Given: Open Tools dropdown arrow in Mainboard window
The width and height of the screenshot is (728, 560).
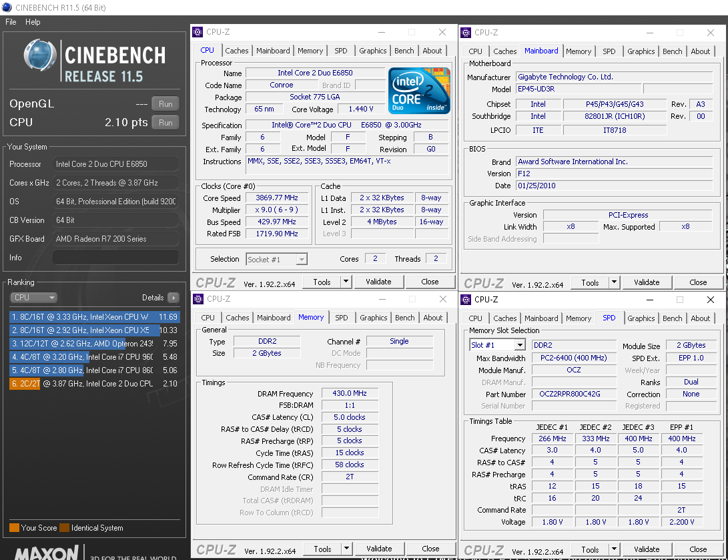Looking at the screenshot, I should (615, 282).
